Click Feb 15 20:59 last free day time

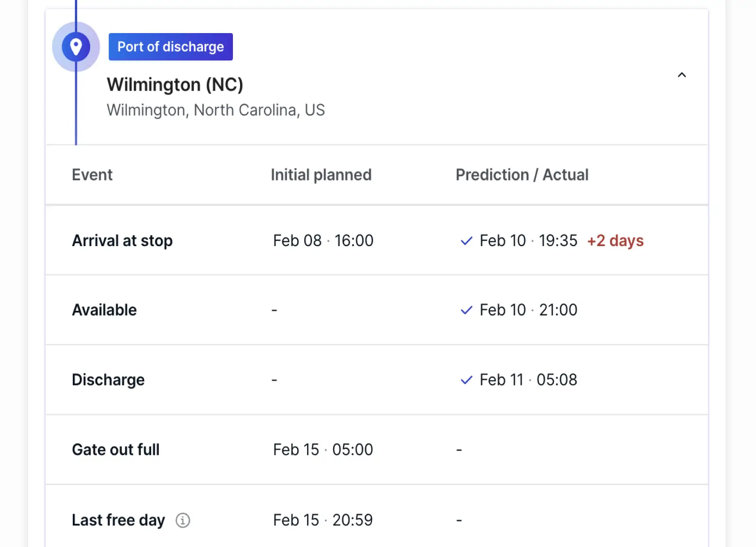pos(323,520)
